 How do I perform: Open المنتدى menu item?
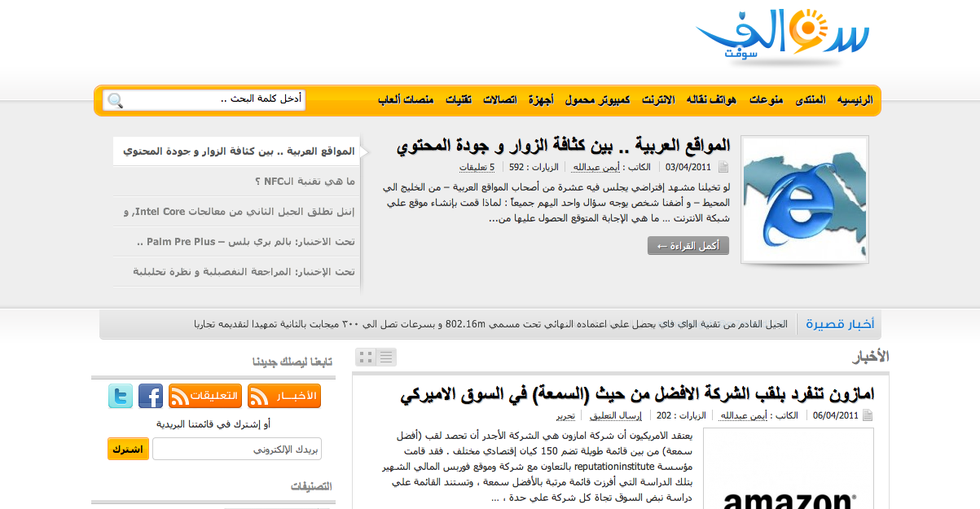pos(810,100)
